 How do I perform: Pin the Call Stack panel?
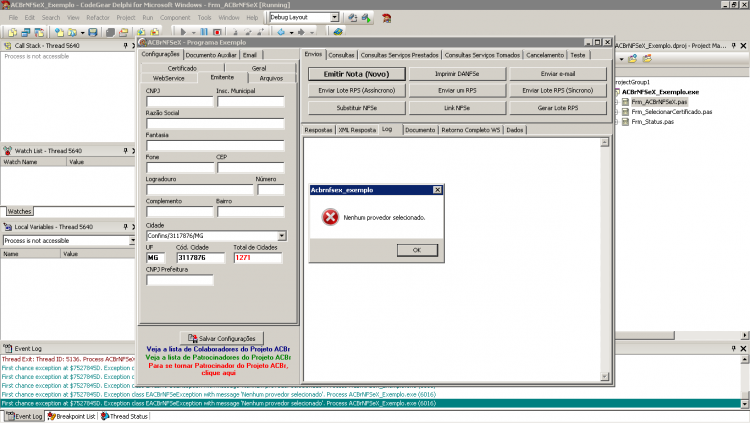point(125,45)
